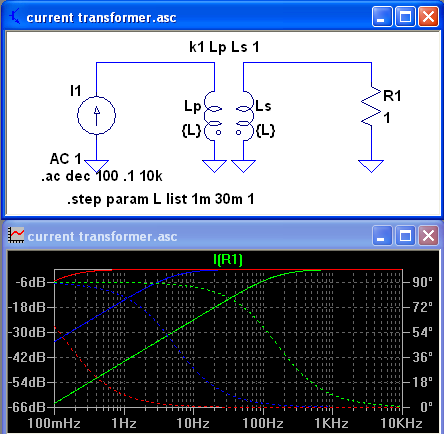Click the schematic window title icon
The image size is (444, 434).
pos(15,17)
